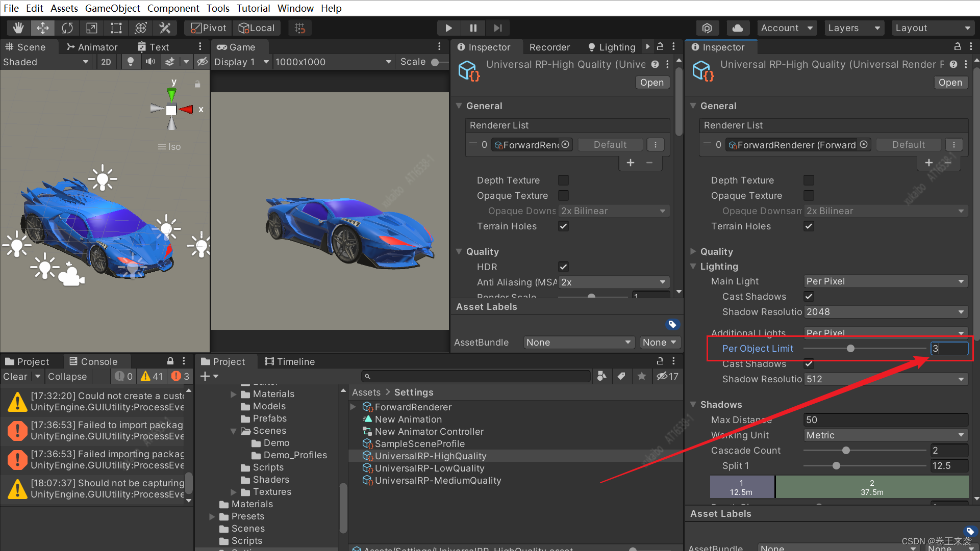Open the Layers dropdown
Image resolution: width=980 pixels, height=551 pixels.
pos(854,28)
